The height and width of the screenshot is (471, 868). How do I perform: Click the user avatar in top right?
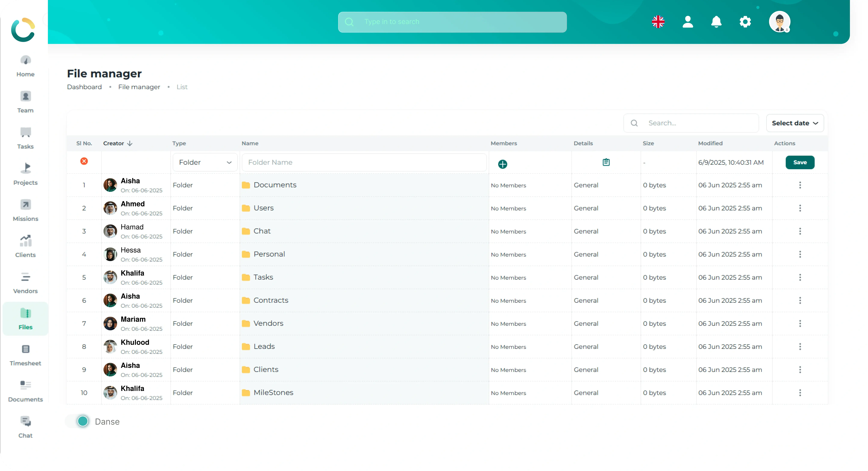click(779, 22)
